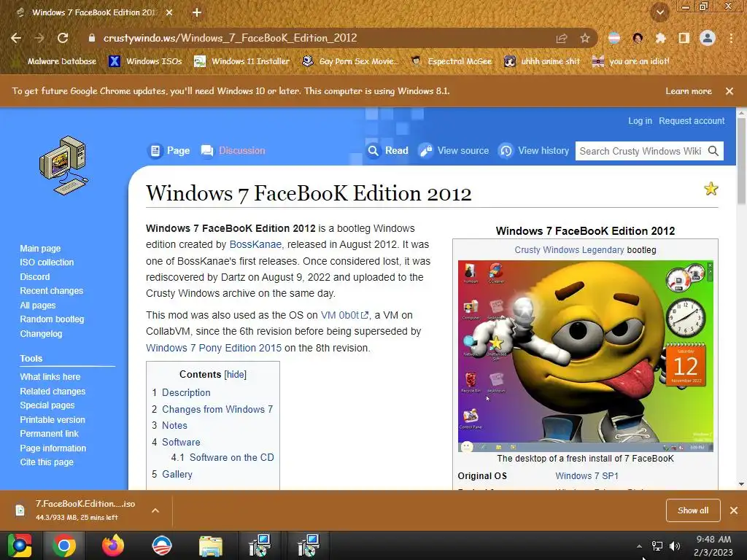Click Show all downloads button

(693, 510)
